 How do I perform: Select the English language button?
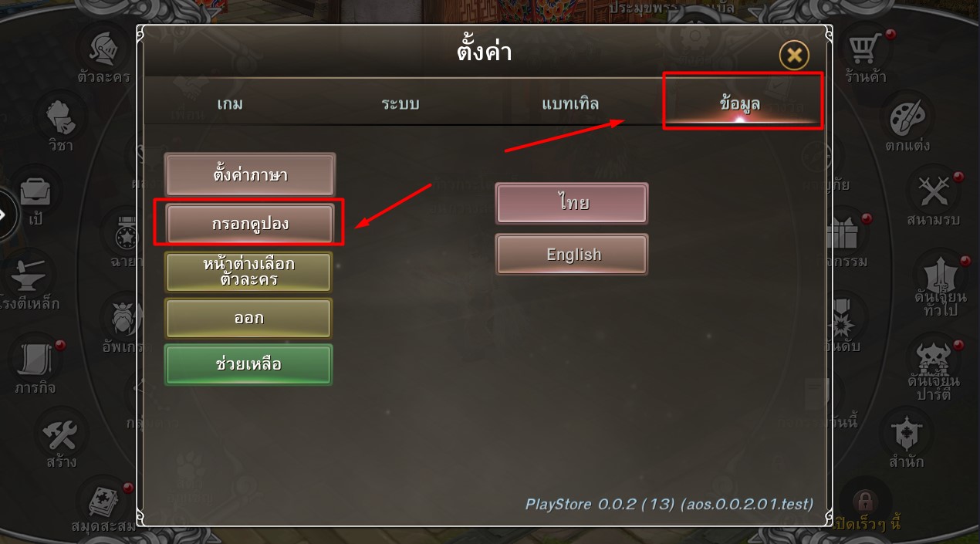(572, 255)
